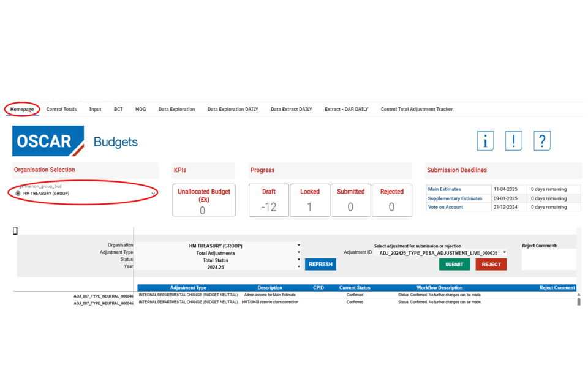This screenshot has width=588, height=392.
Task: Open the Adjustment ID dropdown
Action: pyautogui.click(x=504, y=252)
